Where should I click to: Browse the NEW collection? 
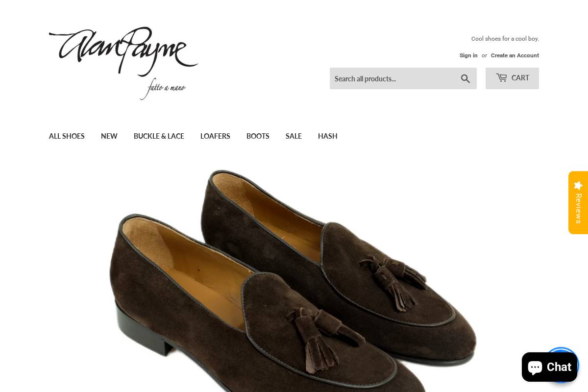pyautogui.click(x=109, y=136)
